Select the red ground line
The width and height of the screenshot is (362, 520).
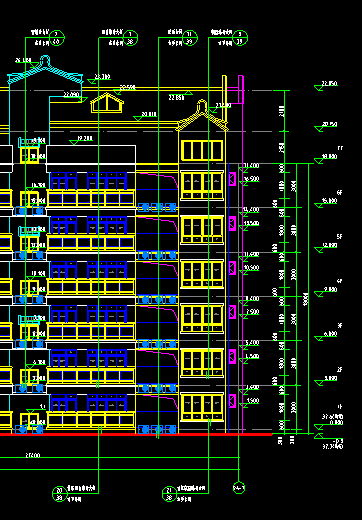click(136, 435)
